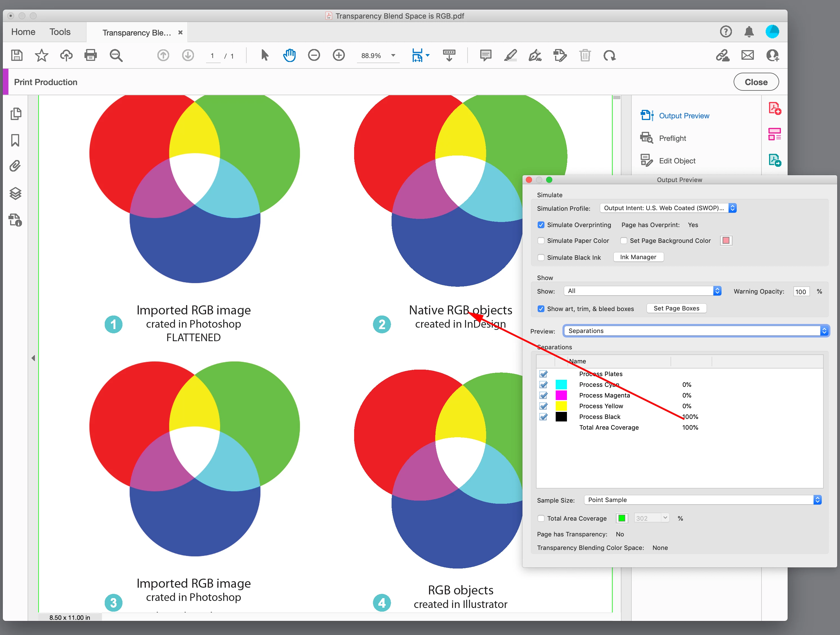
Task: Click the print icon in toolbar
Action: (90, 55)
